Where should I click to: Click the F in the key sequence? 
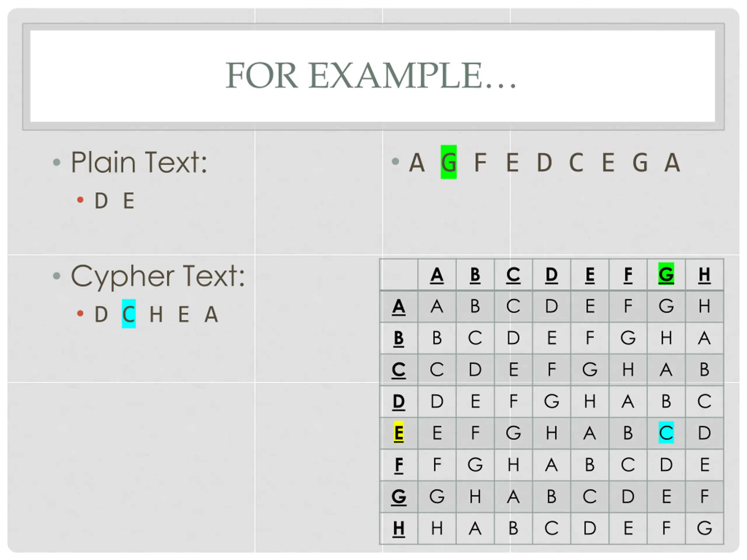point(481,162)
